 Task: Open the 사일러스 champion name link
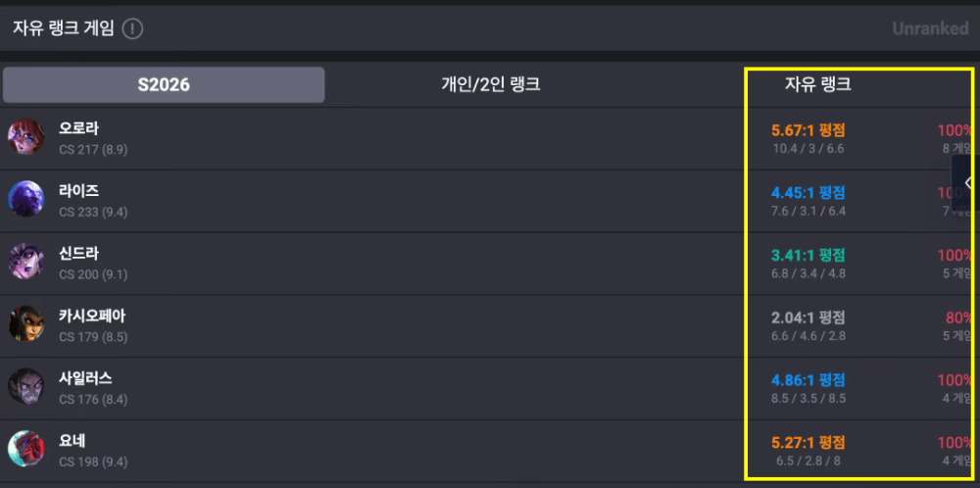[85, 378]
